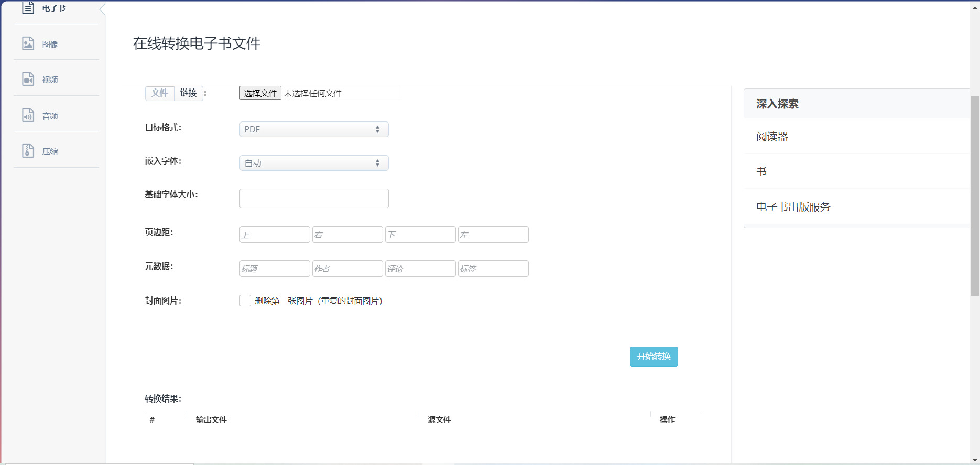Click the 作者 metadata author field
Viewport: 980px width, 465px height.
[347, 269]
